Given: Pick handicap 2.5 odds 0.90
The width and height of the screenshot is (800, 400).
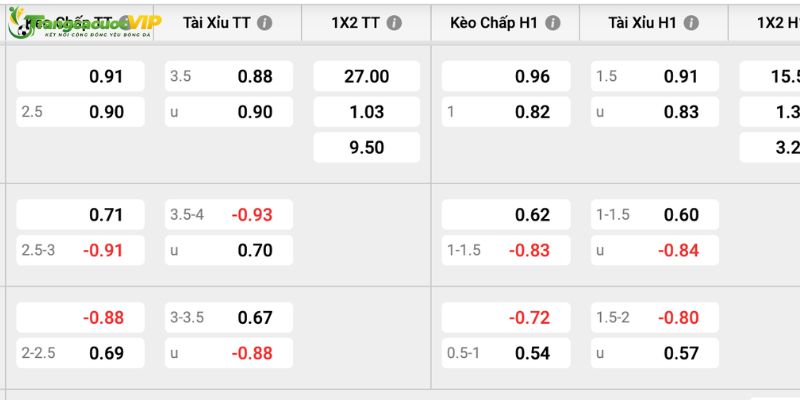Looking at the screenshot, I should tap(80, 112).
